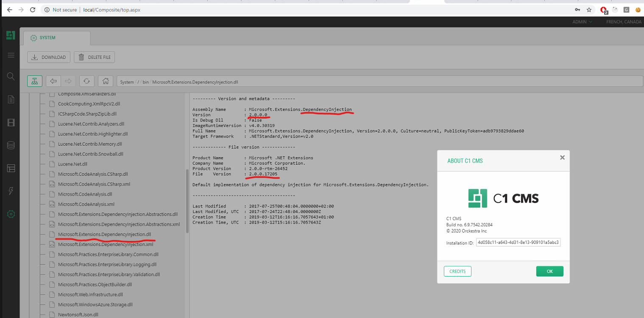The width and height of the screenshot is (644, 318).
Task: Open the FRENCH, CANADA language selector
Action: coord(623,22)
